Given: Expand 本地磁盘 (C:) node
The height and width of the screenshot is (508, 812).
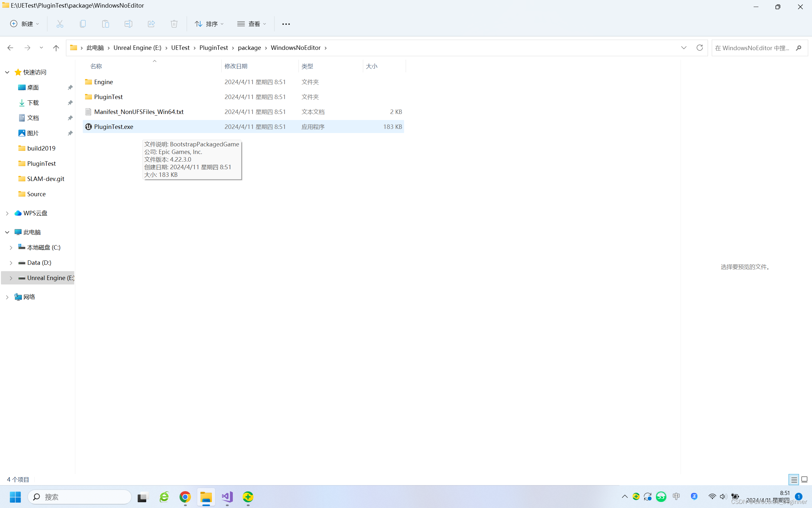Looking at the screenshot, I should (11, 248).
